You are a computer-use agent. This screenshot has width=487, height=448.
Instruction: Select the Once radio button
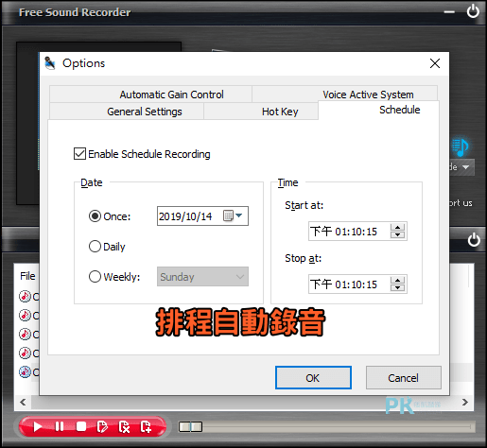pyautogui.click(x=95, y=216)
